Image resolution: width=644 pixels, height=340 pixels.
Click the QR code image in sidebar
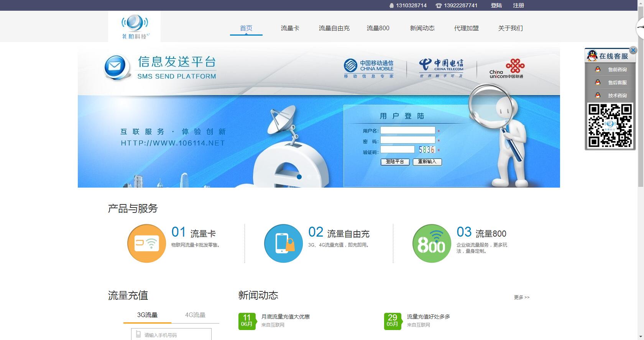pyautogui.click(x=610, y=126)
